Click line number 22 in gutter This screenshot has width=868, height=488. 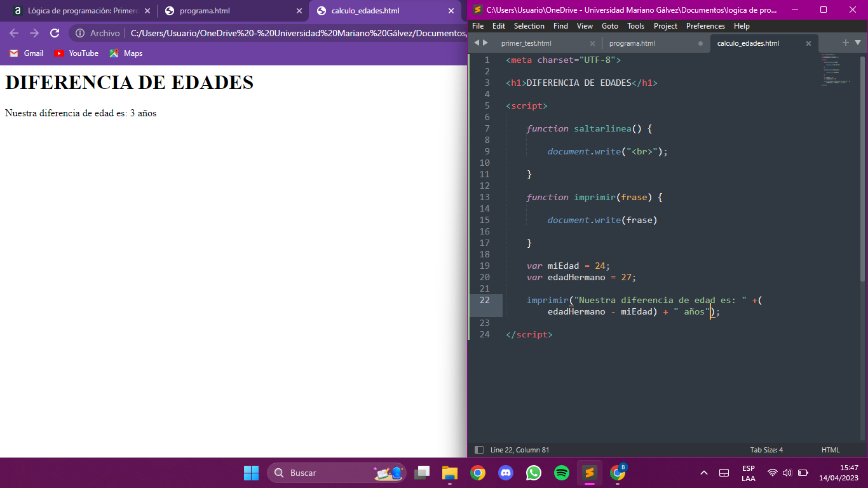[x=485, y=300]
